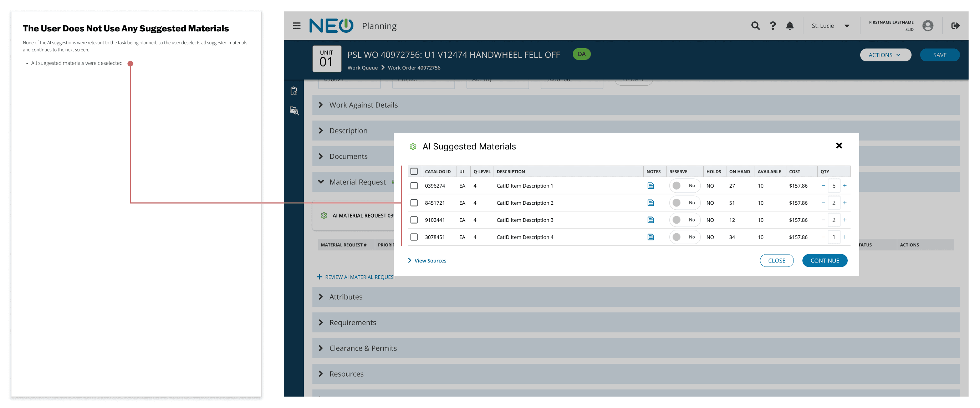Close the AI Suggested Materials dialog
Screen dimensions: 980x408
point(838,146)
